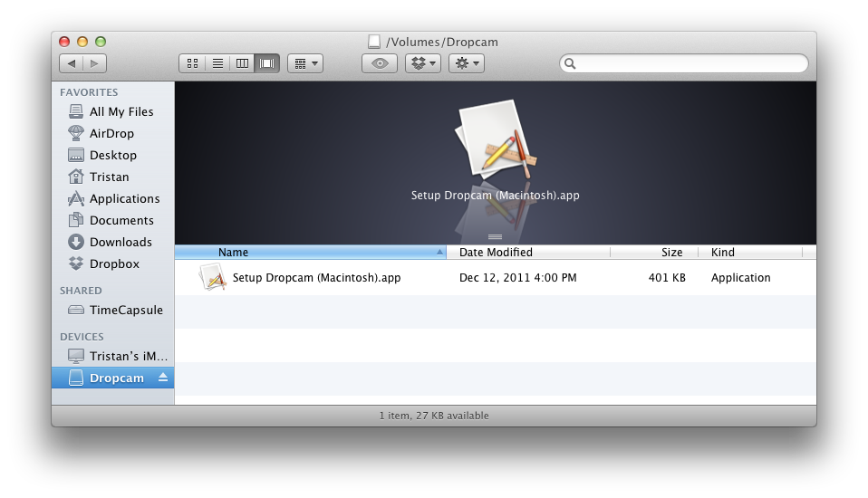868x498 pixels.
Task: Open the Tristan home folder
Action: [113, 177]
